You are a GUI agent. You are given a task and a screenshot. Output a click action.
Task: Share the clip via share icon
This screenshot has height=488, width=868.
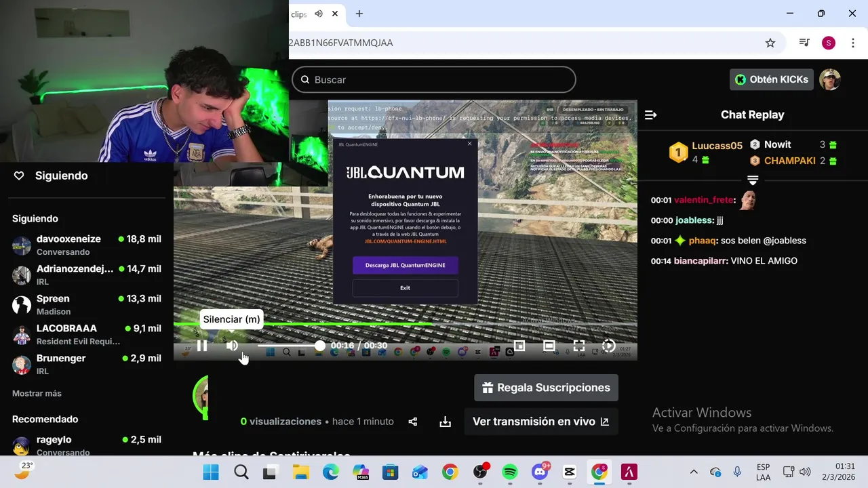pyautogui.click(x=413, y=422)
